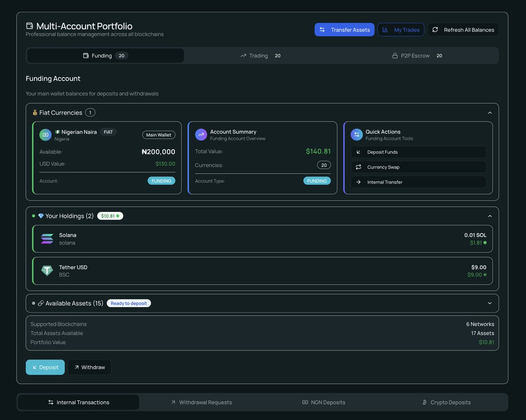The width and height of the screenshot is (526, 420).
Task: Collapse the Your Holdings section
Action: (x=490, y=215)
